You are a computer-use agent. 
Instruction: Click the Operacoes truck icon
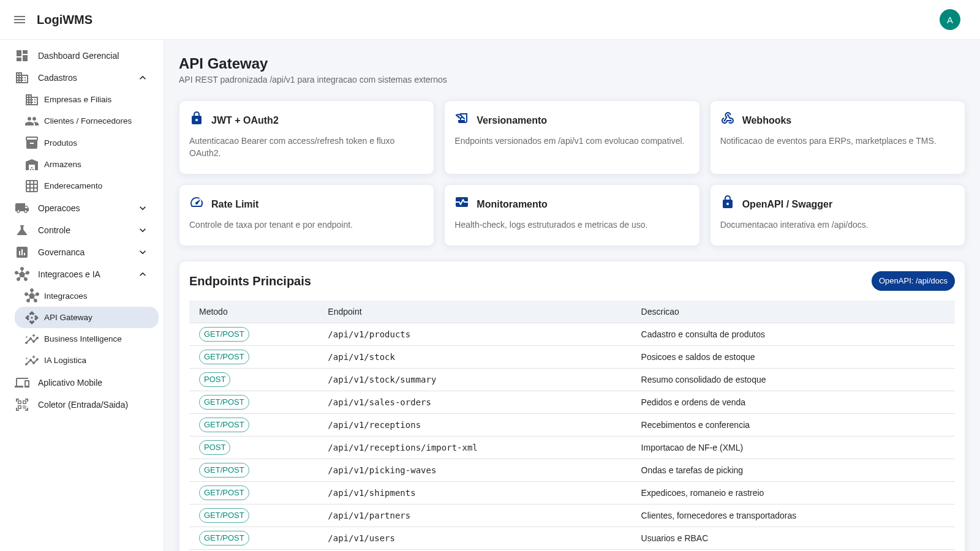click(x=22, y=208)
